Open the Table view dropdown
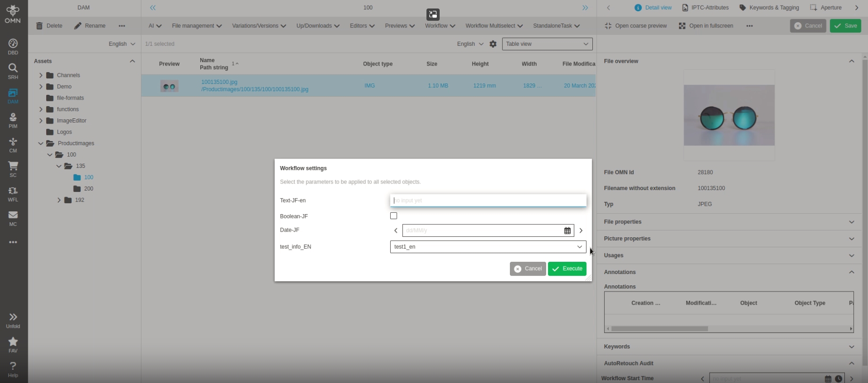The width and height of the screenshot is (868, 383). (x=547, y=44)
